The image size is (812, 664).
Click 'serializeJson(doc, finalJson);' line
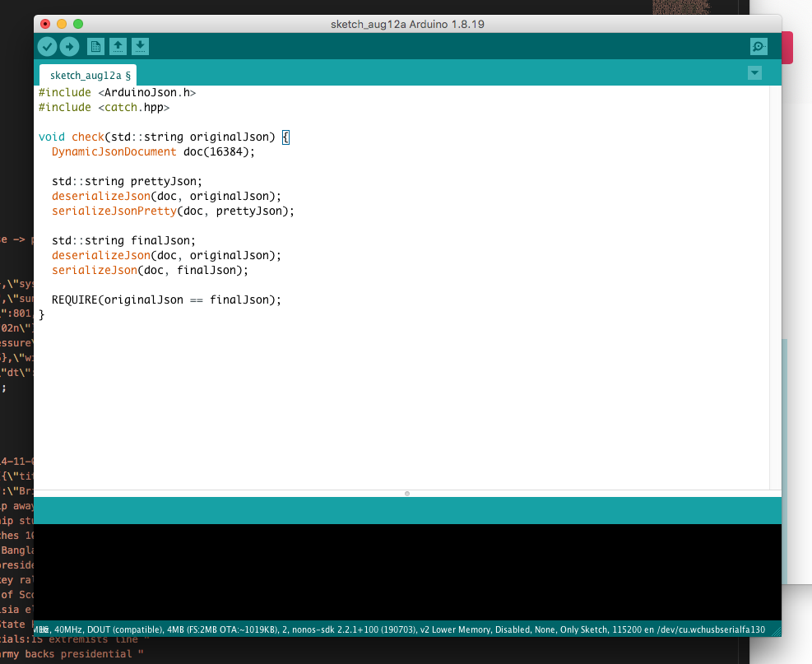coord(150,270)
